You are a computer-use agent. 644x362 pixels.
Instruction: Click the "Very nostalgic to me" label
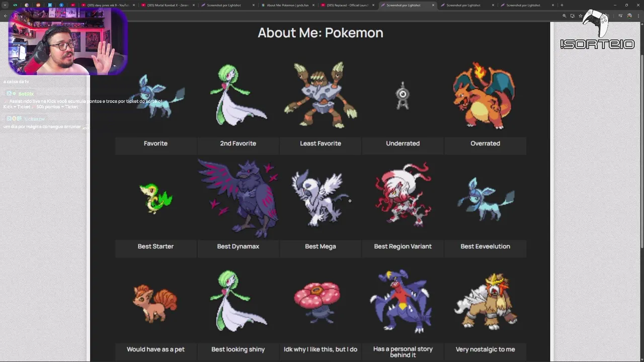pyautogui.click(x=485, y=349)
